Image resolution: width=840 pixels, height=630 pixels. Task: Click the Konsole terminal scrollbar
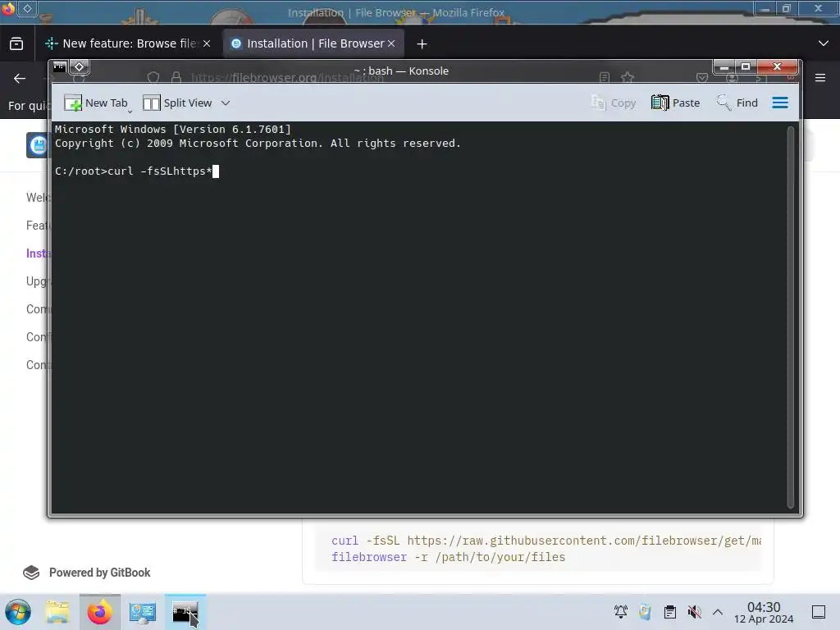790,317
